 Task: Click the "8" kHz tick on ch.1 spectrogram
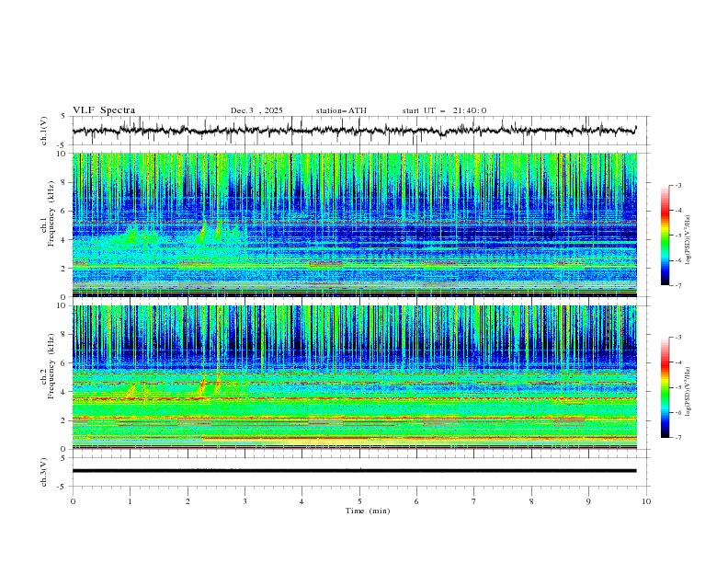click(64, 182)
